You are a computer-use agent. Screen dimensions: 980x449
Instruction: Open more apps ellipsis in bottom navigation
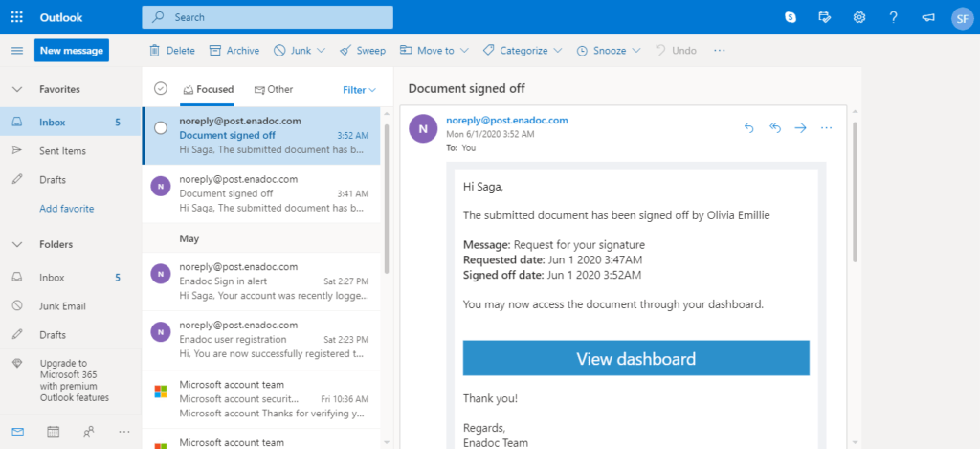point(124,432)
